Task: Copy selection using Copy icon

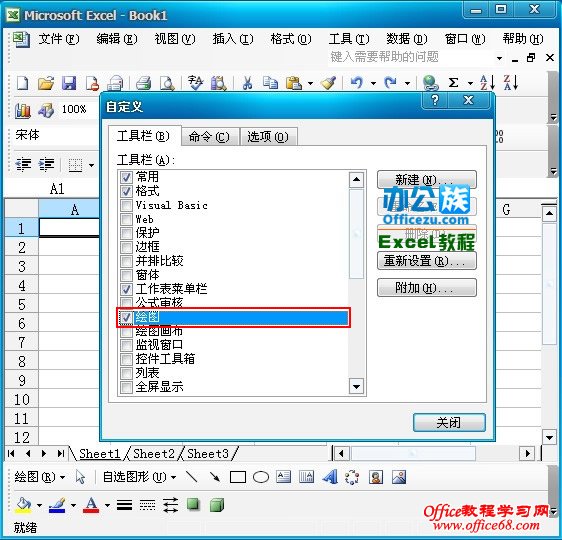Action: tap(270, 83)
